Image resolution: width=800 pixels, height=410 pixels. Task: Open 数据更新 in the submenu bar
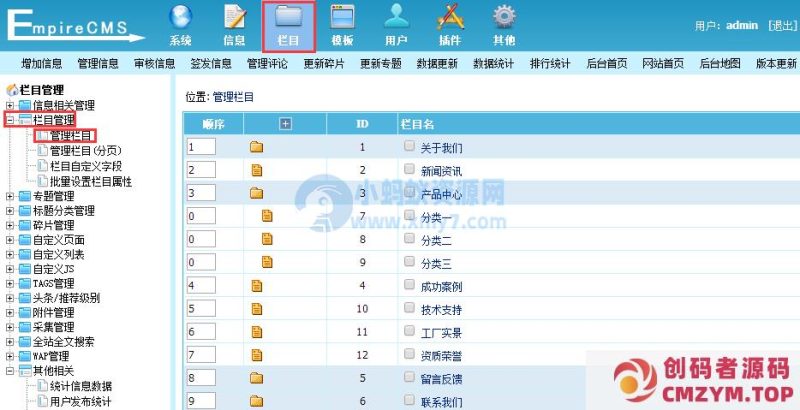pos(437,64)
